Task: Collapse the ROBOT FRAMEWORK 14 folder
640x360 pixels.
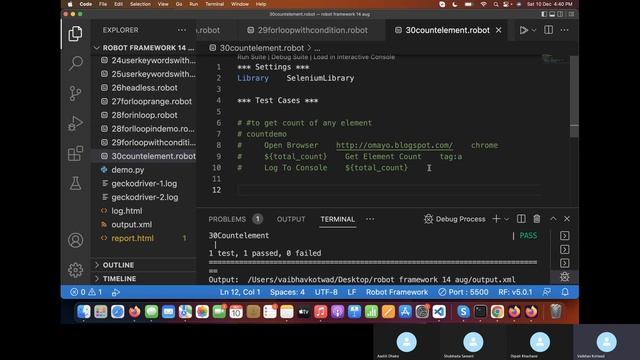Action: pos(144,48)
